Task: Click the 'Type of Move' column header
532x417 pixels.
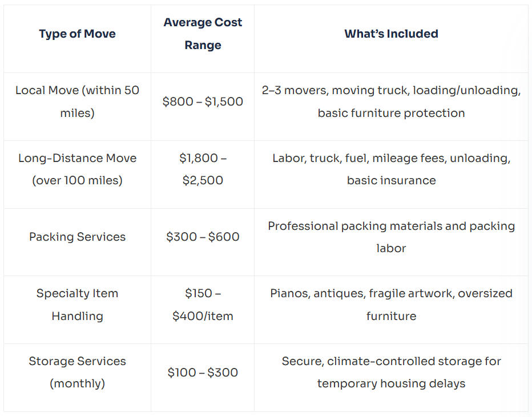Action: (x=78, y=39)
